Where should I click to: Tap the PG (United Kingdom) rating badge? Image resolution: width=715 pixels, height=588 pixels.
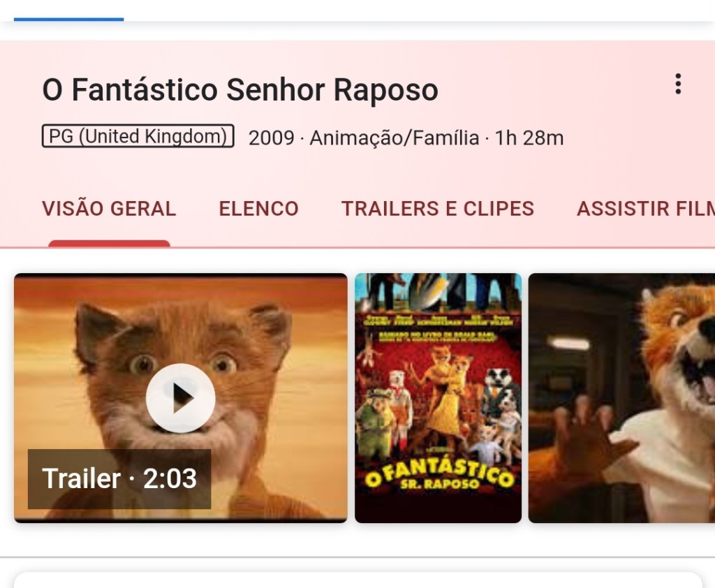tap(138, 136)
